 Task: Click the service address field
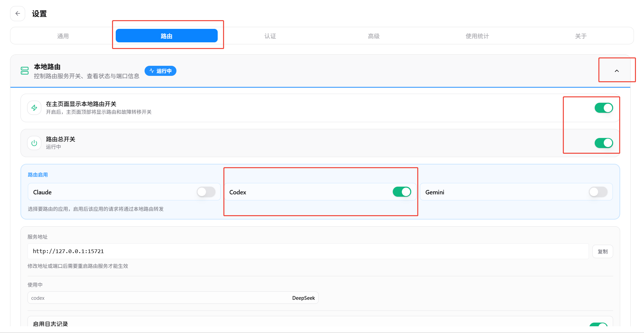308,251
